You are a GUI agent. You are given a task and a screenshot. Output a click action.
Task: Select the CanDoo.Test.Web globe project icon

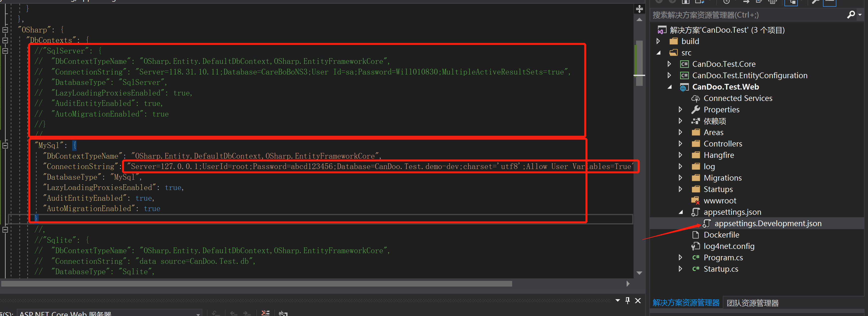click(x=684, y=87)
